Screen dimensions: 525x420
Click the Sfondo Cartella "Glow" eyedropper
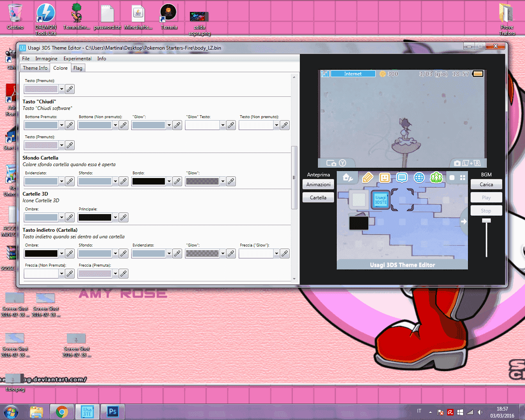tap(231, 181)
